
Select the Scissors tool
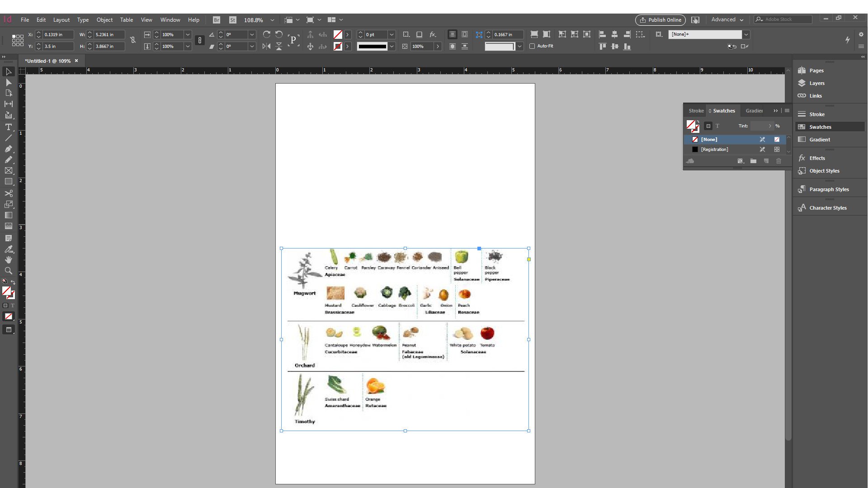tap(8, 193)
